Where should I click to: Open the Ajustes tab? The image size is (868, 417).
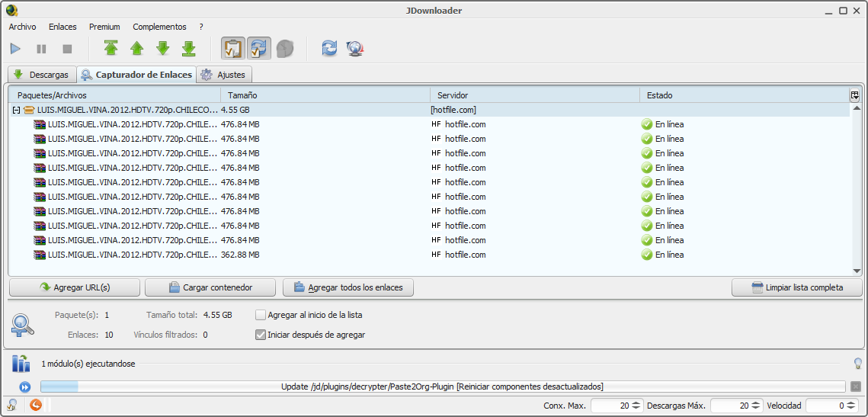pos(224,74)
